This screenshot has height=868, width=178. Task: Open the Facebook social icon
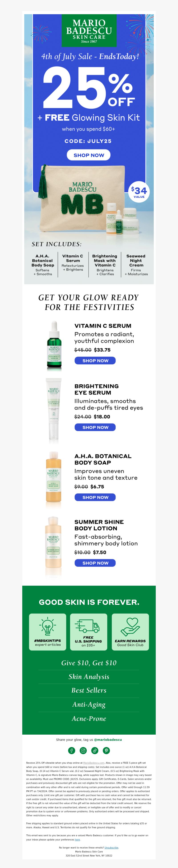[72, 750]
